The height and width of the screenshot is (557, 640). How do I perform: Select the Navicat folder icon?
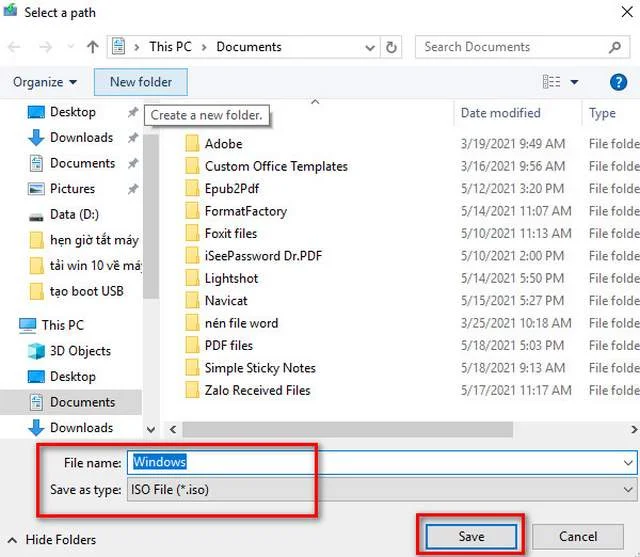pyautogui.click(x=192, y=301)
